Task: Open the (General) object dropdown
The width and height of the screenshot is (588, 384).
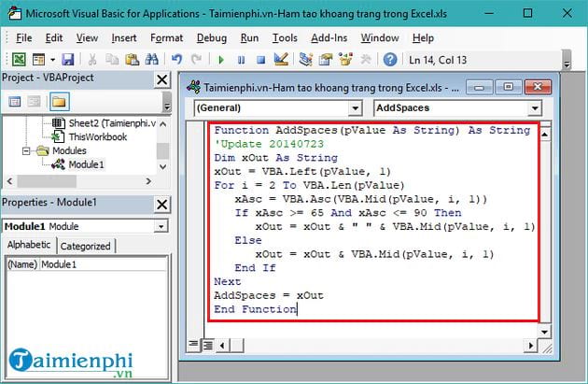Action: pos(355,108)
